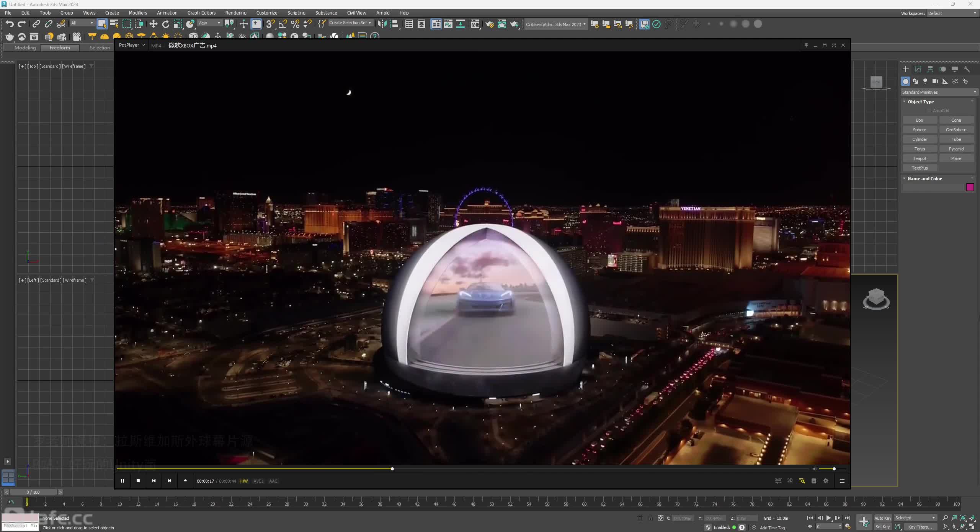The image size is (980, 532).
Task: Activate the Select and Link tool
Action: click(x=36, y=24)
